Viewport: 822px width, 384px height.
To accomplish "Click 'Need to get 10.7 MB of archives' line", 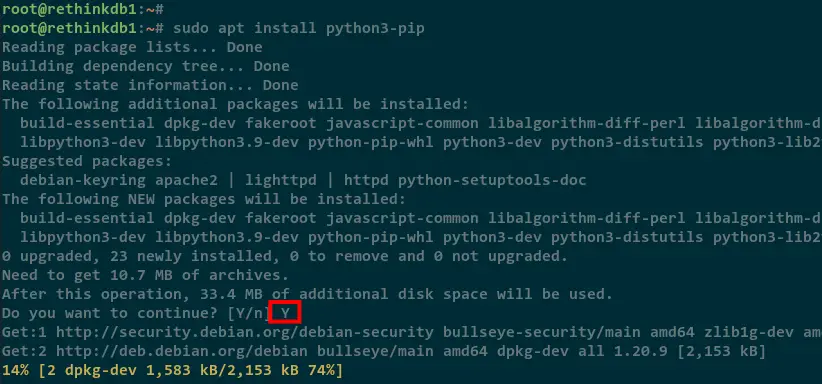I will pyautogui.click(x=146, y=275).
